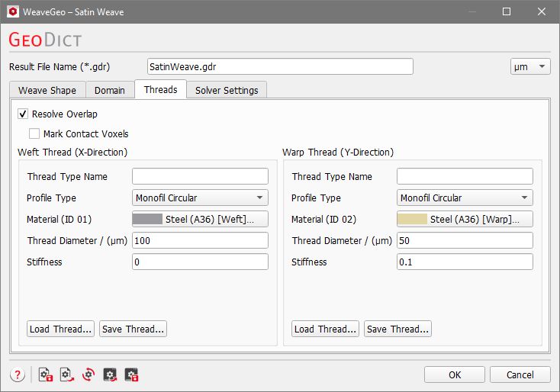Click the load settings file icon with red arrow
Viewport: 560px width, 392px height.
pyautogui.click(x=67, y=375)
